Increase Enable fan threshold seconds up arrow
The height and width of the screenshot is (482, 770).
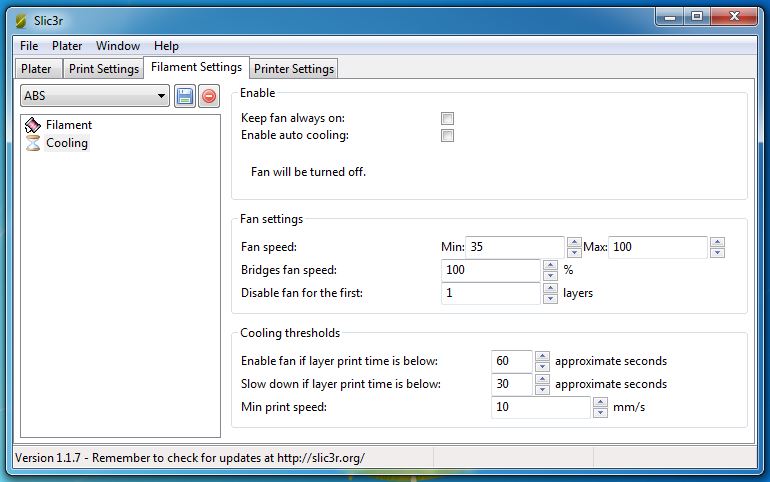point(542,356)
